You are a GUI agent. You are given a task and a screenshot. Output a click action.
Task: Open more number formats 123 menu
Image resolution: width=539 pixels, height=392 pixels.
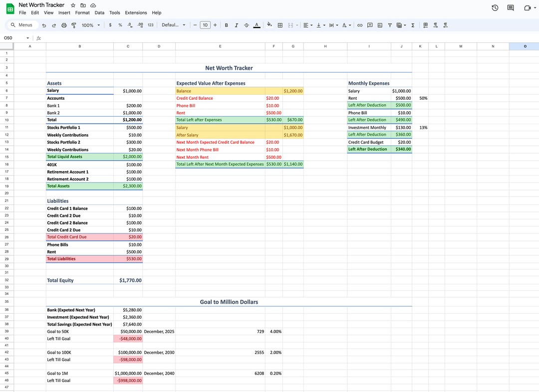pyautogui.click(x=151, y=25)
